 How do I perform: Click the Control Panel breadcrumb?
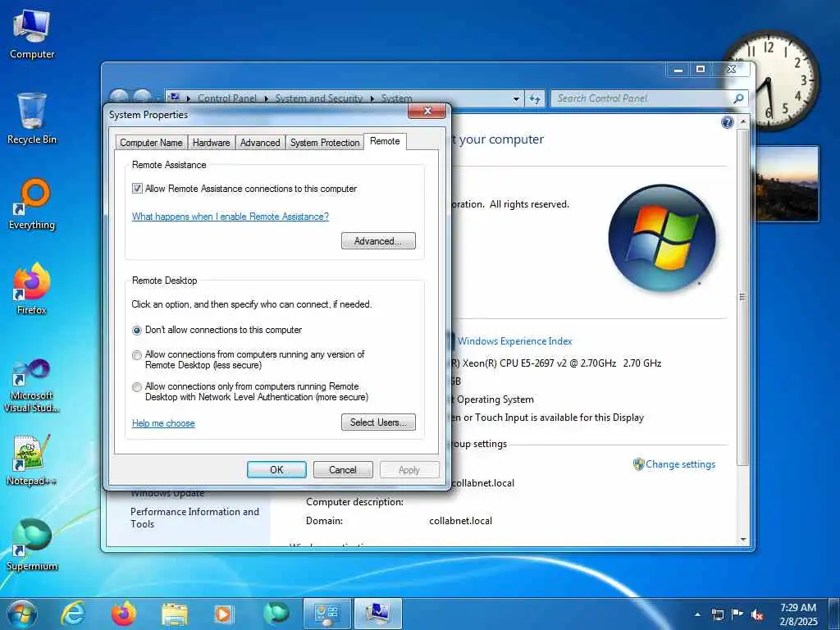click(227, 98)
